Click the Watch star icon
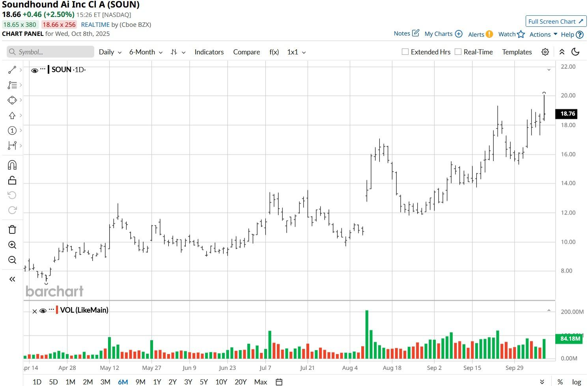Screen dimensions: 588x386 (521, 34)
